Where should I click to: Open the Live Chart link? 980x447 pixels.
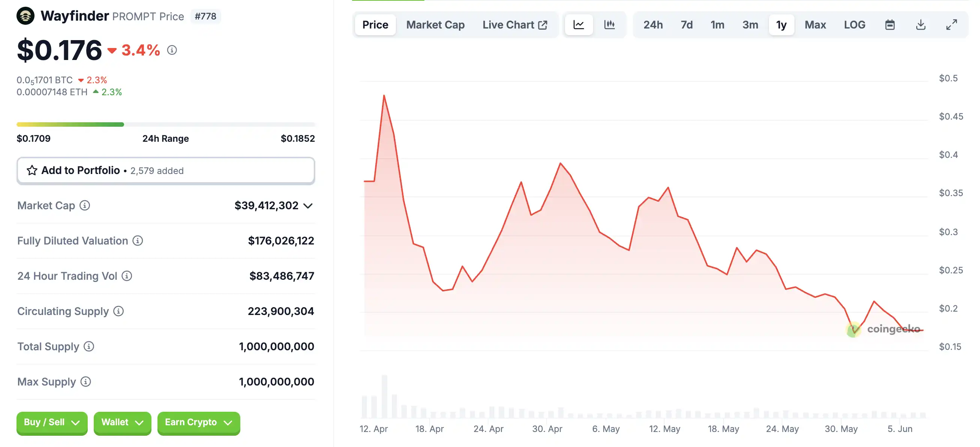point(514,25)
